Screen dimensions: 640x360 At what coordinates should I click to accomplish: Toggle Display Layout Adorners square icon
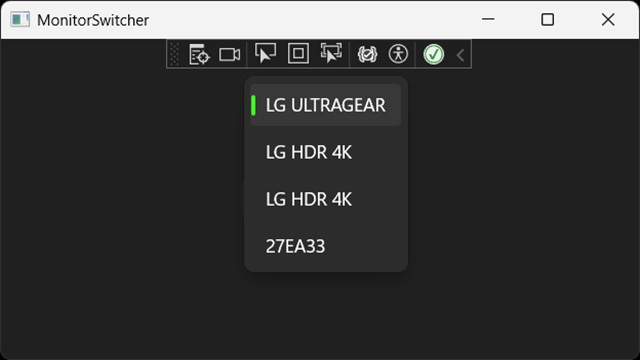(x=298, y=53)
